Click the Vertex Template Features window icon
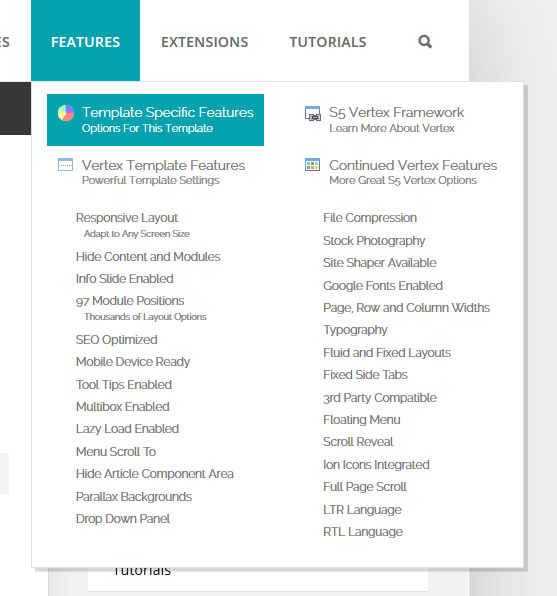This screenshot has width=557, height=596. coord(65,165)
